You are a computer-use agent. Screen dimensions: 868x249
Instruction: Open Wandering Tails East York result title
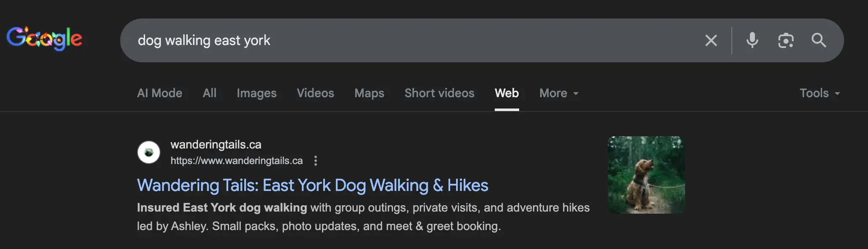pyautogui.click(x=312, y=185)
